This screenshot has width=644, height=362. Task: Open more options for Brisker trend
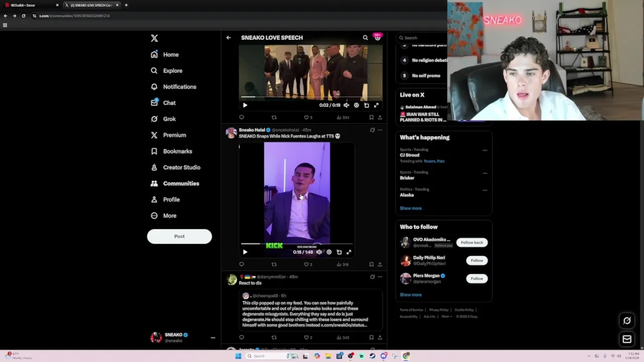[485, 173]
